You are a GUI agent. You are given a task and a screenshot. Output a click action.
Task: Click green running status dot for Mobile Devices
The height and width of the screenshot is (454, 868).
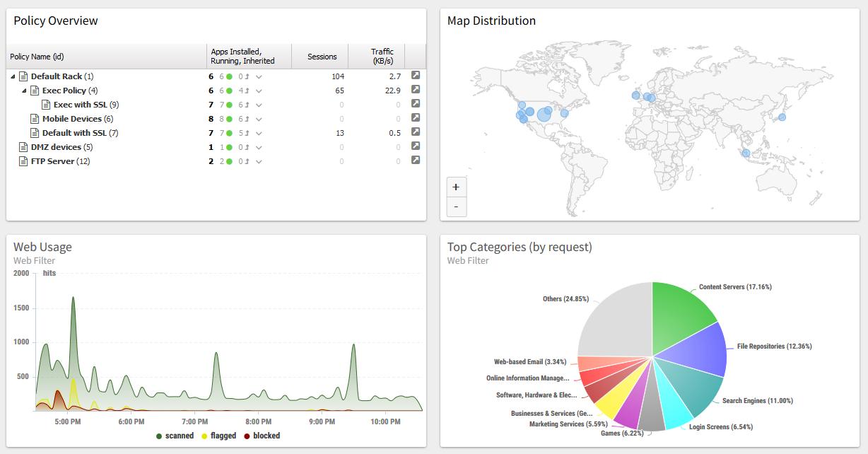coord(229,119)
